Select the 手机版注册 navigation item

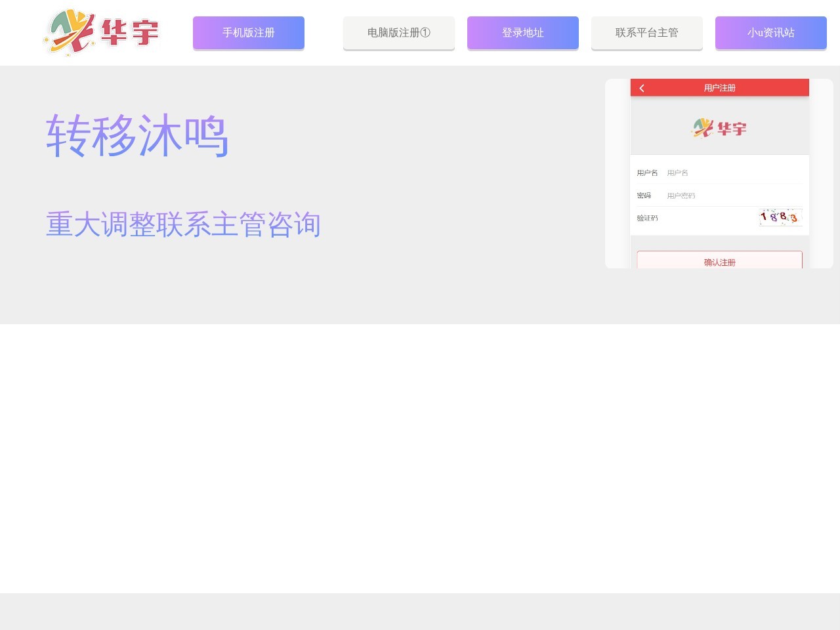(248, 32)
